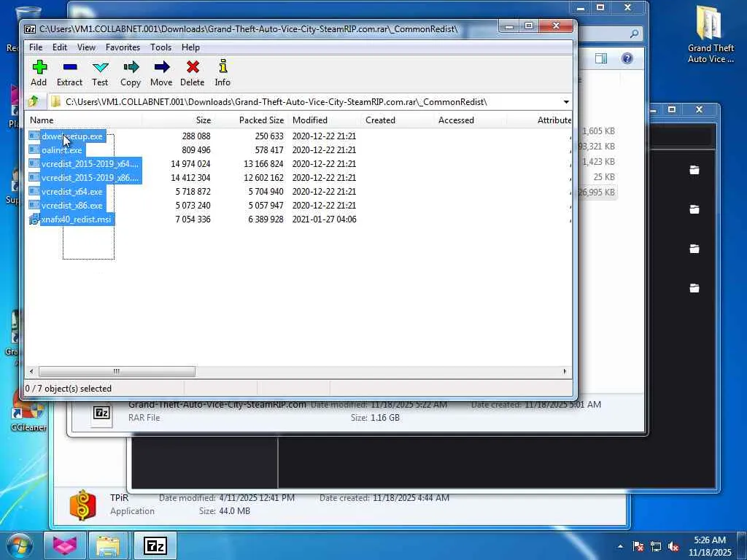
Task: Click the network tray icon
Action: pos(656,546)
